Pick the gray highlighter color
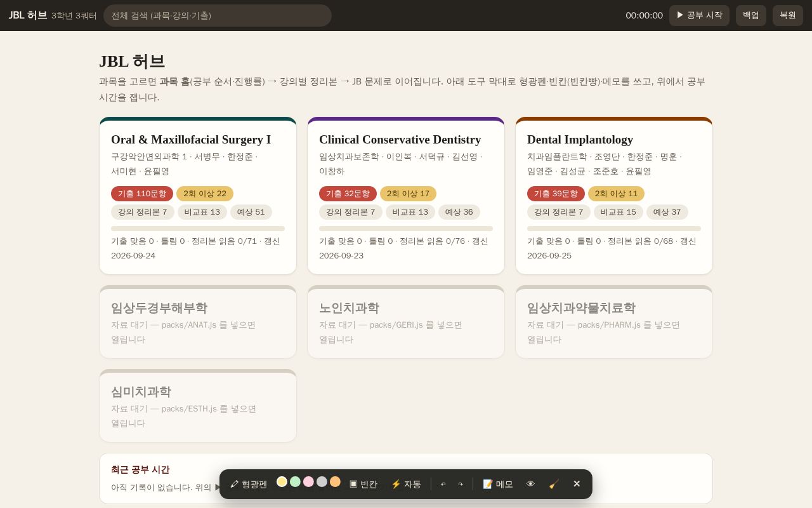Image resolution: width=812 pixels, height=508 pixels. coord(322,481)
